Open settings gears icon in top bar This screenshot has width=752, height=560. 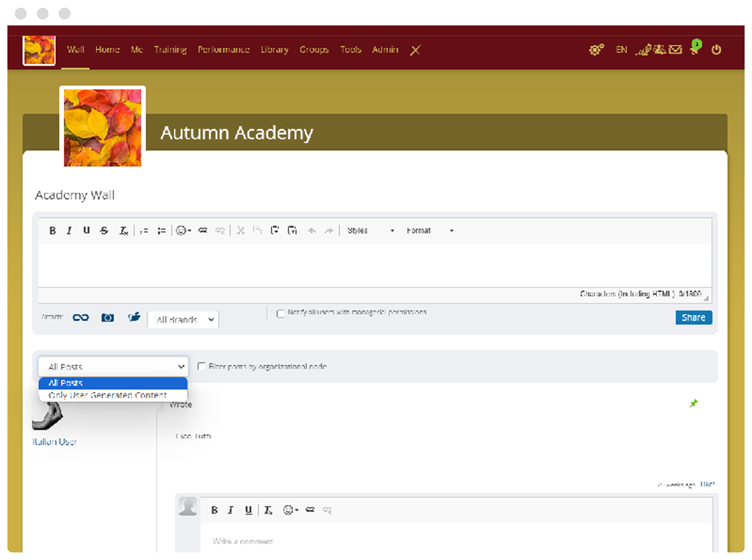pos(597,50)
